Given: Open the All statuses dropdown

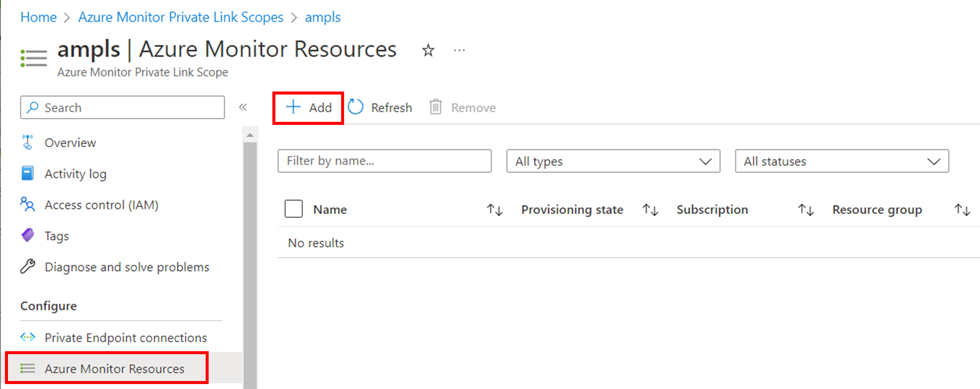Looking at the screenshot, I should (x=842, y=161).
